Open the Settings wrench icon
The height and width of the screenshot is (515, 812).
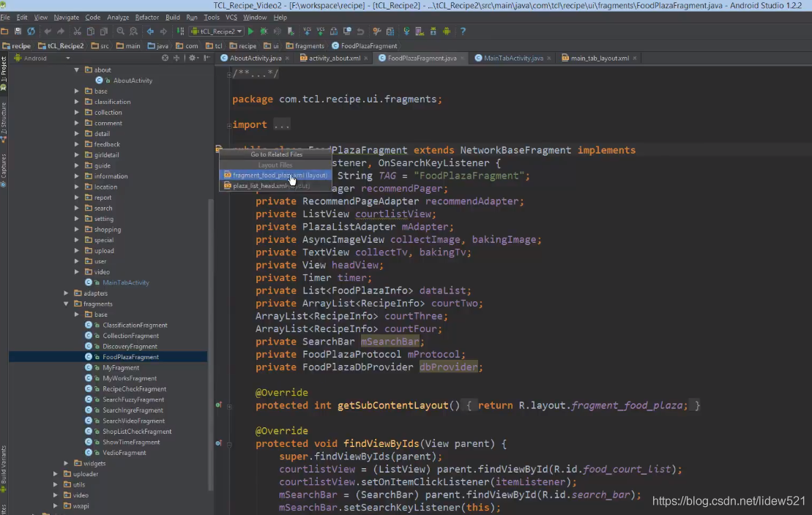click(376, 31)
